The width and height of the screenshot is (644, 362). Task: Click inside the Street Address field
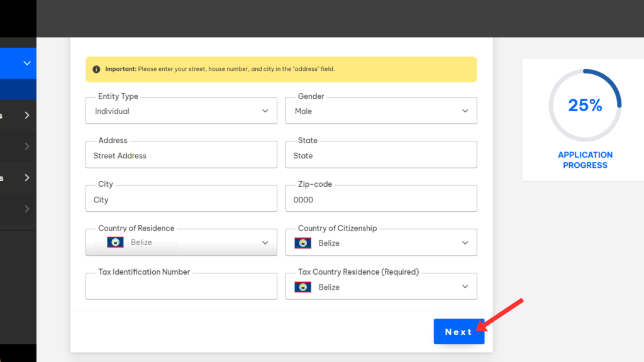click(181, 155)
